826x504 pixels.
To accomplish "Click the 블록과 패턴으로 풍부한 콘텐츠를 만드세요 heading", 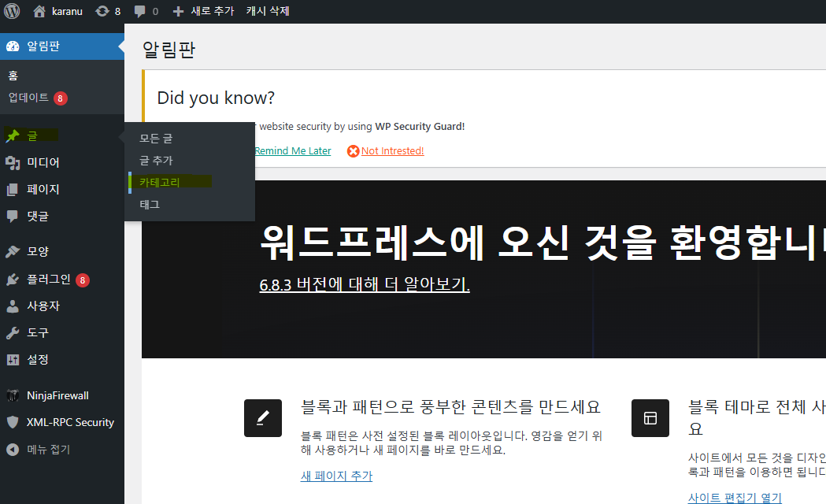I will point(451,407).
